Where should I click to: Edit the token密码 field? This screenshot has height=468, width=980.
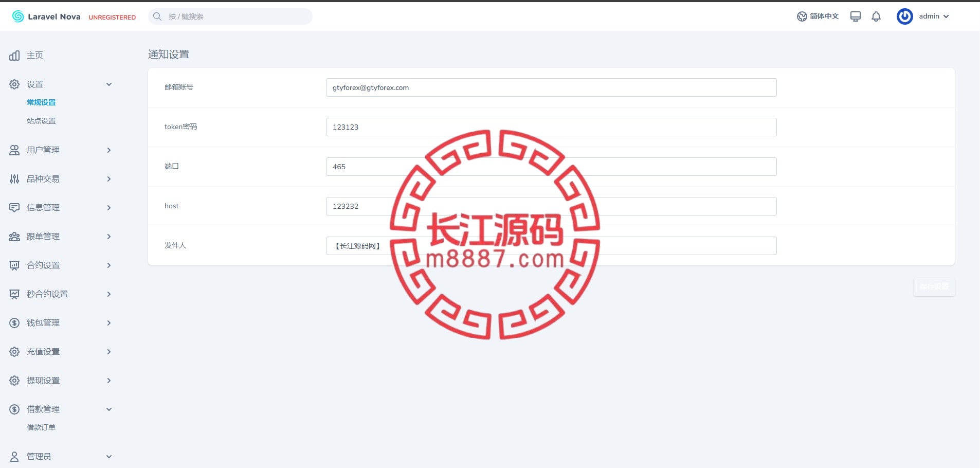pyautogui.click(x=551, y=127)
